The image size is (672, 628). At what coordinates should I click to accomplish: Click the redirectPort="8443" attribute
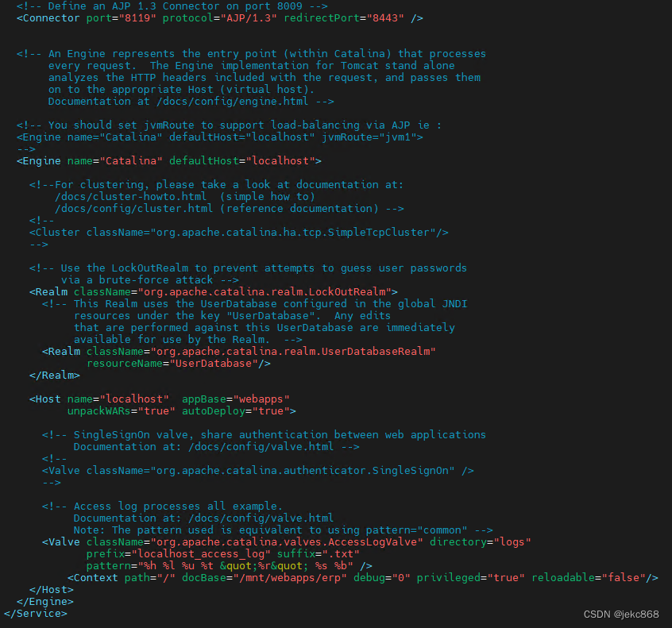tap(344, 18)
